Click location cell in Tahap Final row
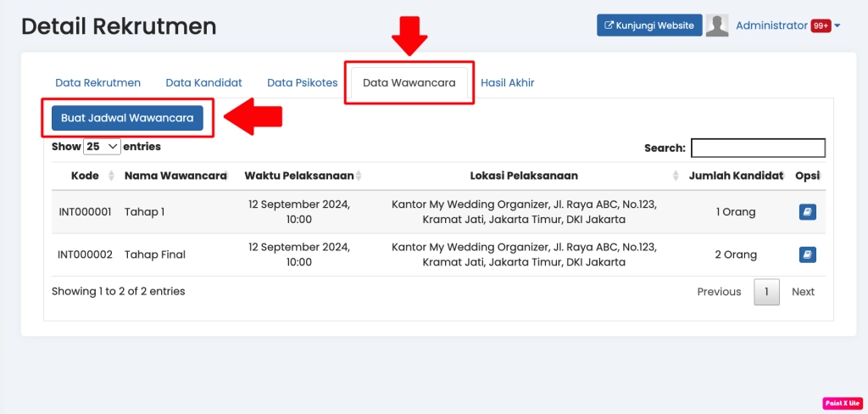Image resolution: width=868 pixels, height=414 pixels. 524,255
